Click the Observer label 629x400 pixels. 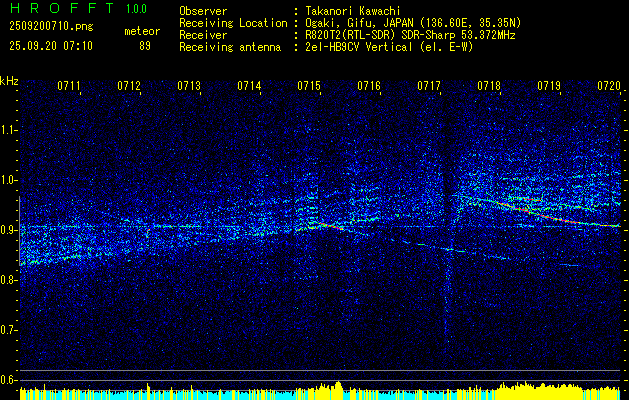coord(203,11)
